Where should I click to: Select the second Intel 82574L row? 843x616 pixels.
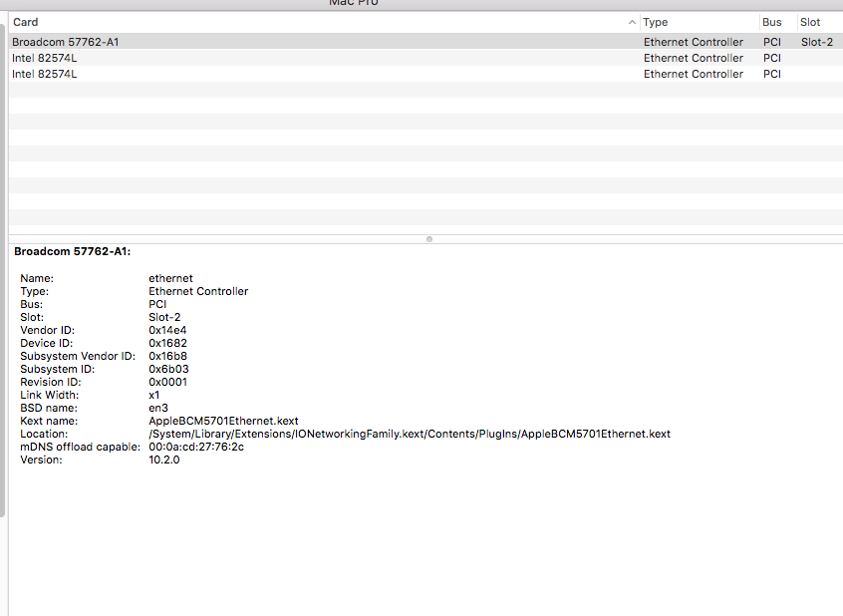425,74
